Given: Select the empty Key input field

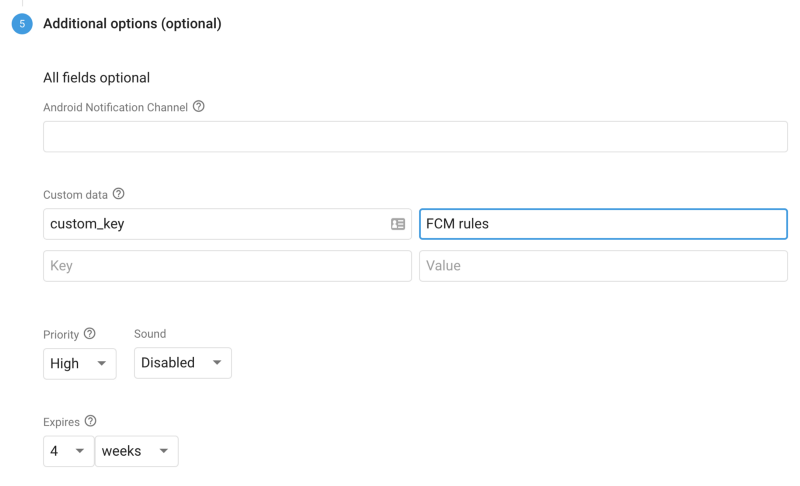Looking at the screenshot, I should pos(227,266).
